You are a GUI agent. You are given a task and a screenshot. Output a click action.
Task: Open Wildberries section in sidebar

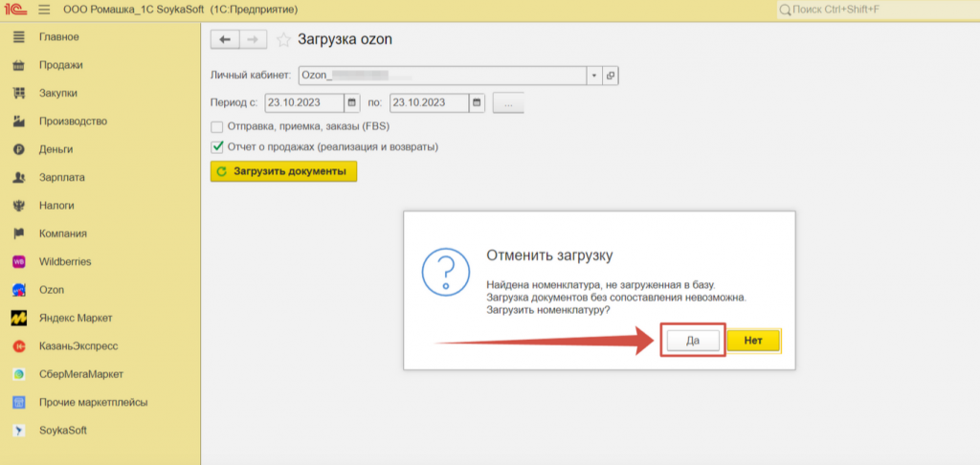tap(65, 261)
